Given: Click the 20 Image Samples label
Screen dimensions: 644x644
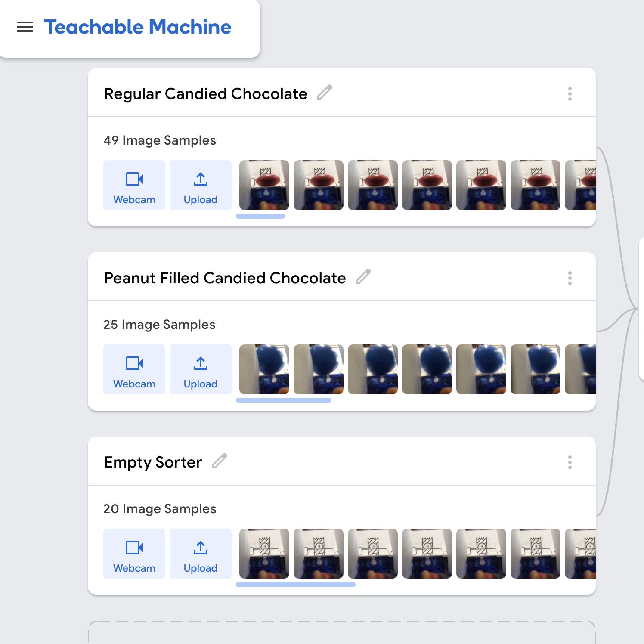Looking at the screenshot, I should pos(160,509).
